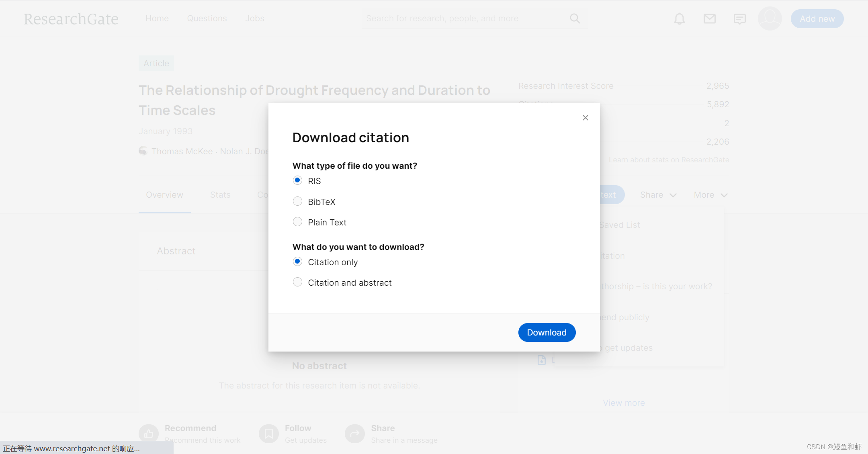Switch to the Stats tab

pos(220,195)
